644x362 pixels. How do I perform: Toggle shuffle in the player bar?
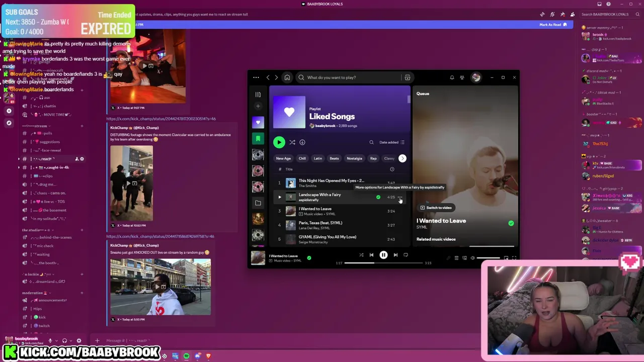pyautogui.click(x=361, y=255)
